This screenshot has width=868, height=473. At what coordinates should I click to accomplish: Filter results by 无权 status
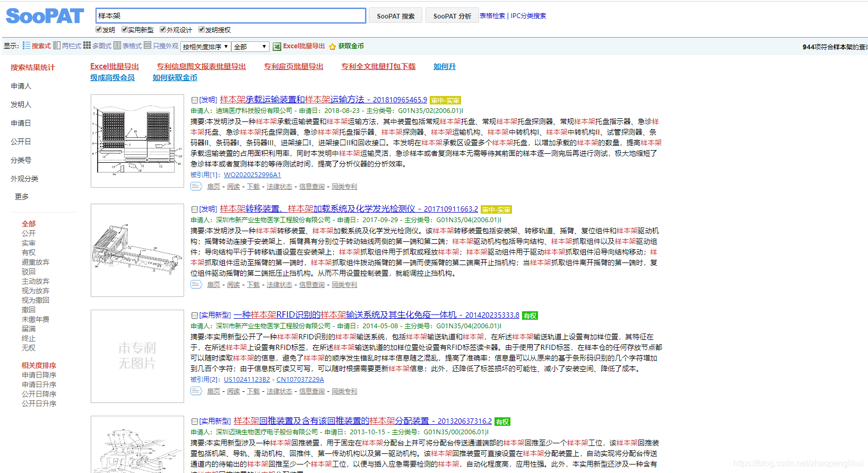(x=29, y=348)
